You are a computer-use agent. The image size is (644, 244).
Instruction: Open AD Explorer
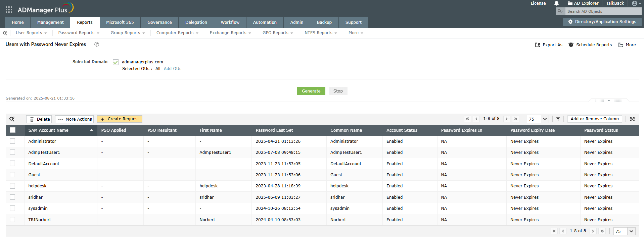click(583, 3)
